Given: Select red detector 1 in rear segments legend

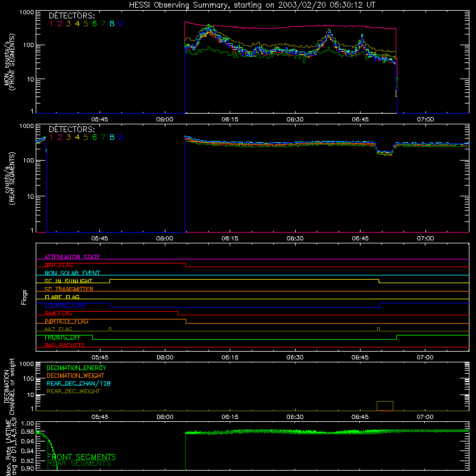Looking at the screenshot, I should (51, 137).
